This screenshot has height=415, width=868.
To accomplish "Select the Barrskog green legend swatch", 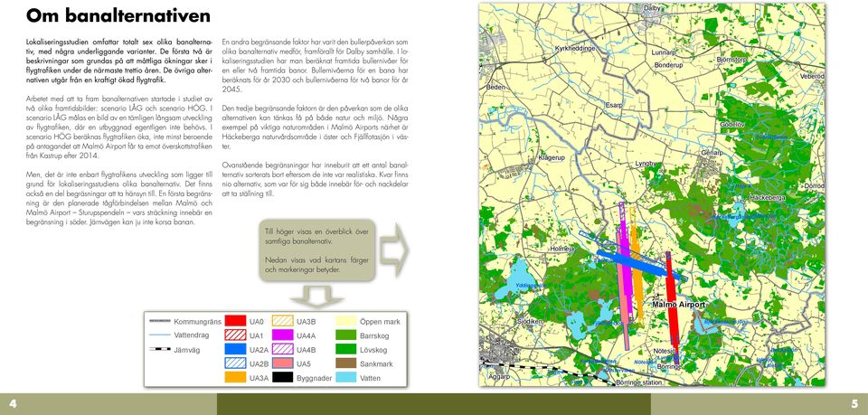I will click(346, 335).
